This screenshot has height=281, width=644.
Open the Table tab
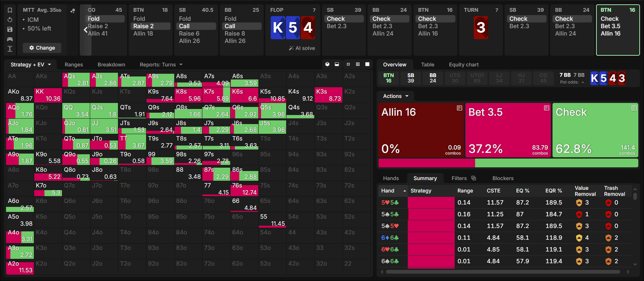pos(428,65)
